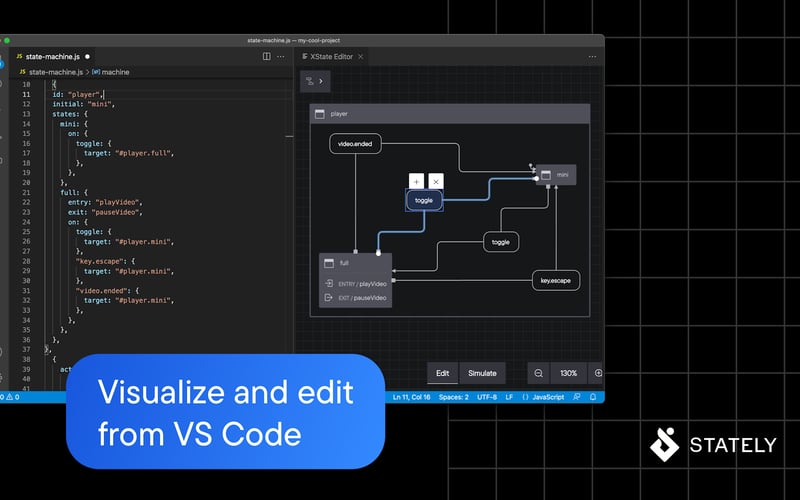Click the entry action arrow icon
Image resolution: width=800 pixels, height=500 pixels.
coord(329,283)
